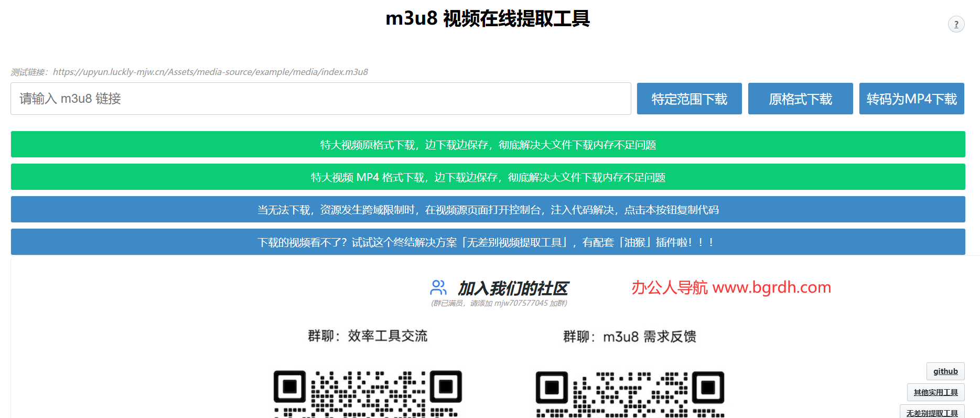Focus the m3u8 link input field

(x=321, y=99)
